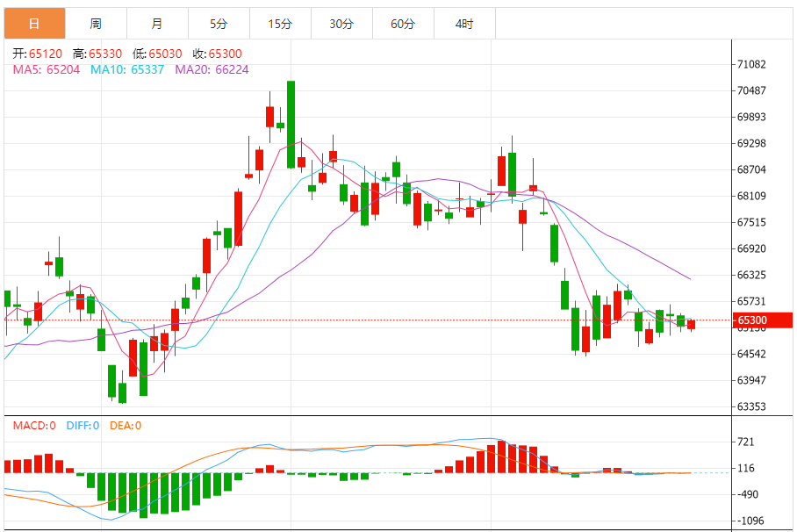This screenshot has width=797, height=532.
Task: Click the DEA:0 indicator label
Action: pyautogui.click(x=126, y=426)
